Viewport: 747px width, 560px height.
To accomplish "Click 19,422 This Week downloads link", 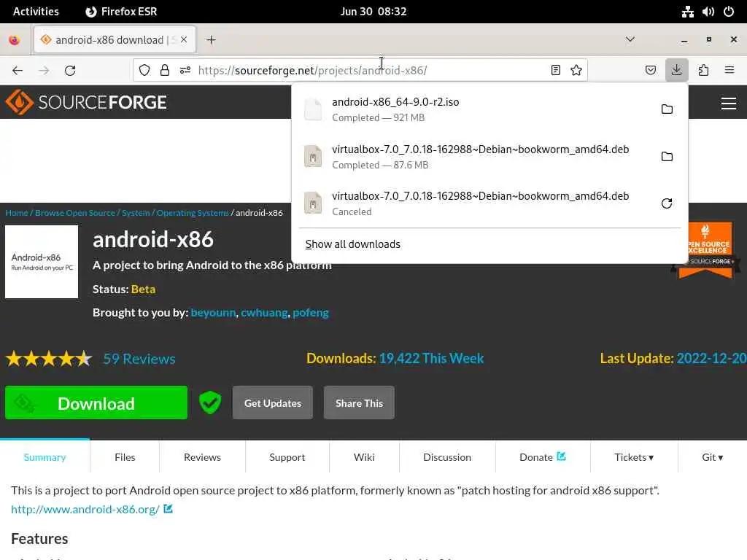I will [431, 358].
